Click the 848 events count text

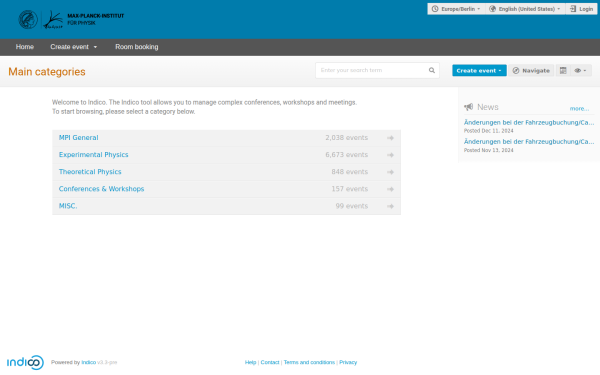(349, 172)
